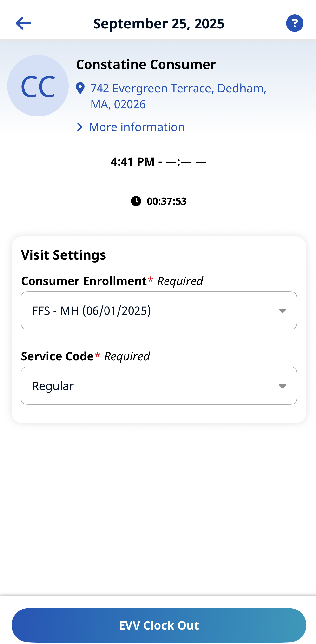
Task: Click the More information chevron arrow
Action: [x=80, y=127]
